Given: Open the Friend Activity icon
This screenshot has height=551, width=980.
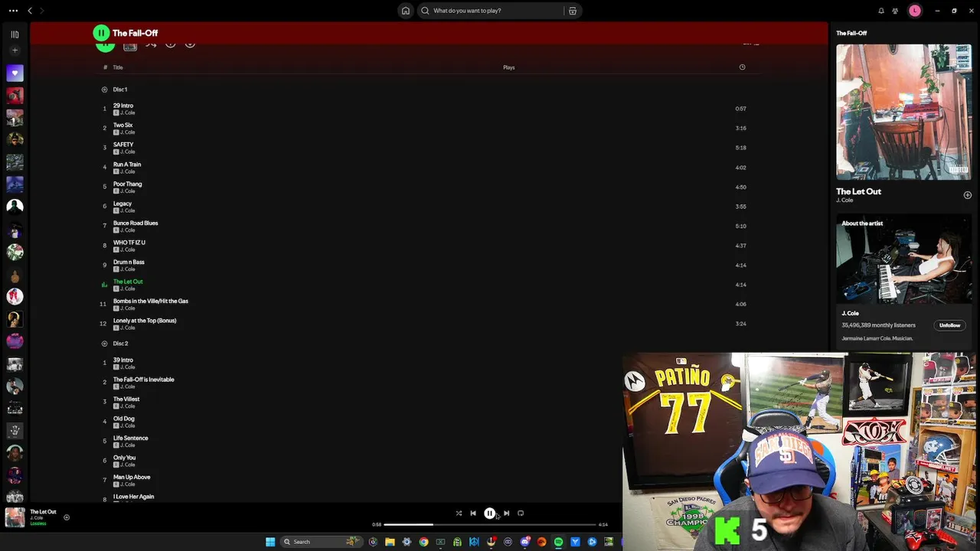Looking at the screenshot, I should 895,11.
